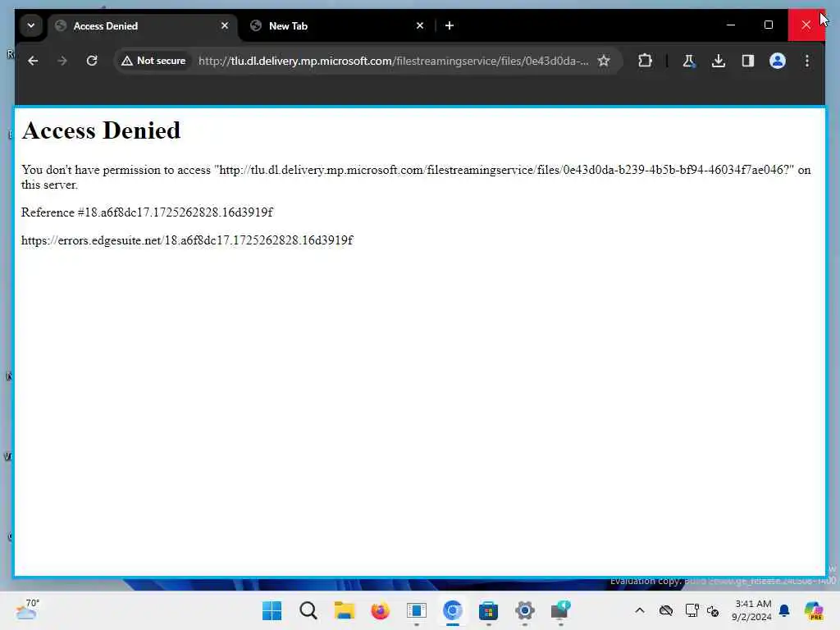Click the Access Denied heading
840x630 pixels.
coord(101,130)
